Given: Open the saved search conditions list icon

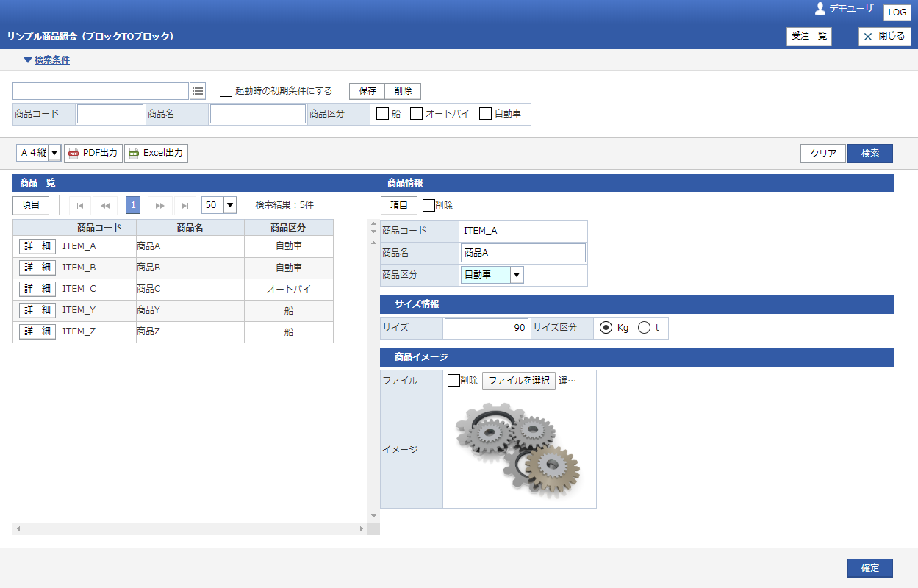Looking at the screenshot, I should [198, 91].
